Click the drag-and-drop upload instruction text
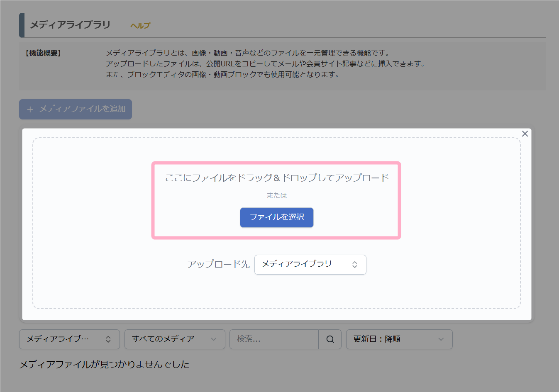This screenshot has width=559, height=392. [x=276, y=178]
